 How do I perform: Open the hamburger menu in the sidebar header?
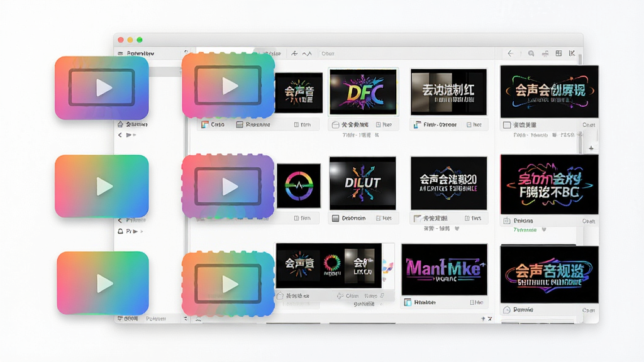pyautogui.click(x=120, y=53)
